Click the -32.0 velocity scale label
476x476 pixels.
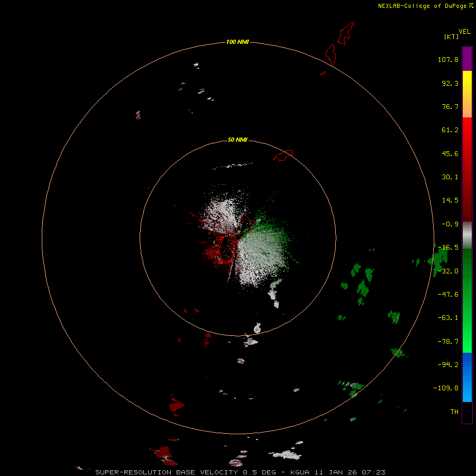pyautogui.click(x=448, y=271)
